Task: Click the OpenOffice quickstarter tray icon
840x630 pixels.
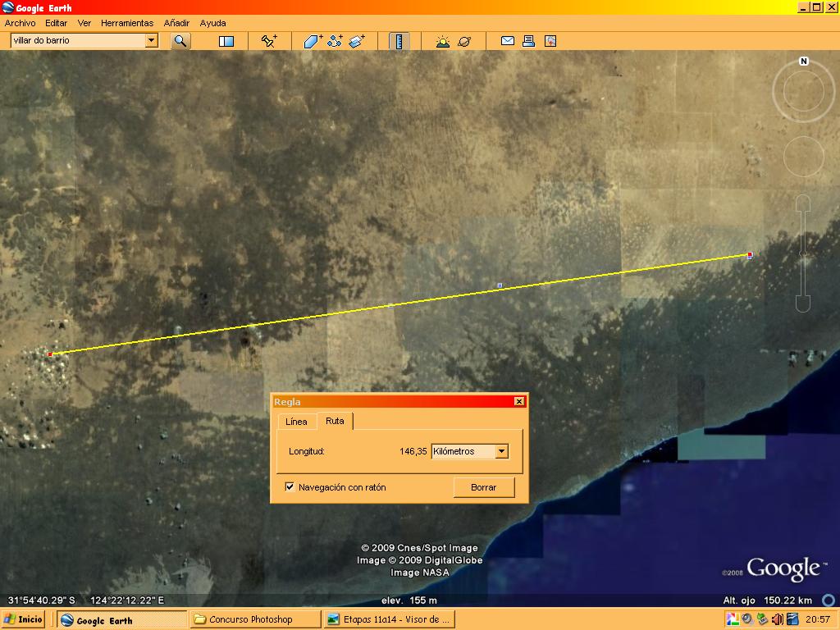Action: tap(792, 620)
